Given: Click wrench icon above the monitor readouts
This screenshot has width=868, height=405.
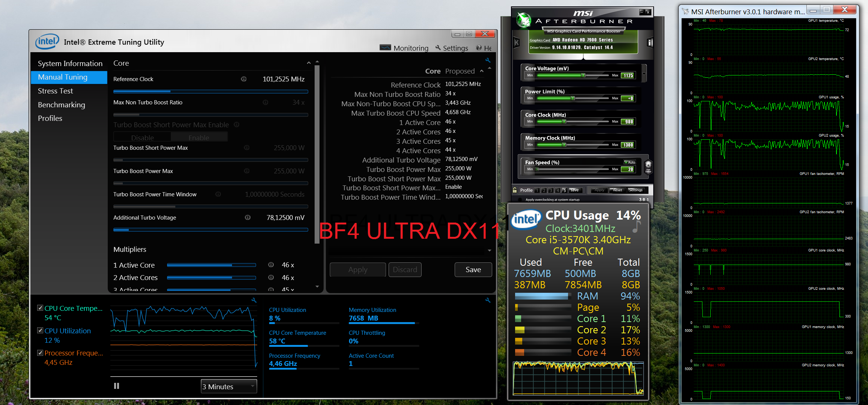Looking at the screenshot, I should 488,300.
